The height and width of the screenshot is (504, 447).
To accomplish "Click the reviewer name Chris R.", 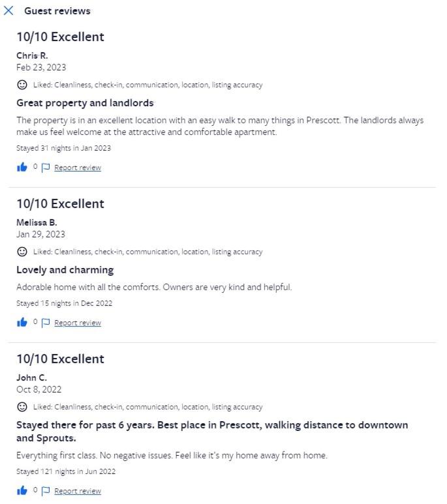I will pos(32,55).
